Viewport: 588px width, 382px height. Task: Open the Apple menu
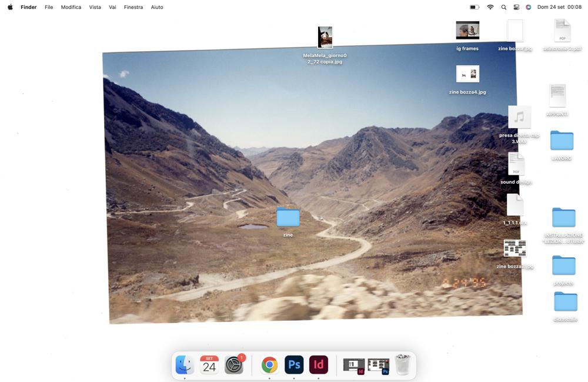[x=10, y=7]
